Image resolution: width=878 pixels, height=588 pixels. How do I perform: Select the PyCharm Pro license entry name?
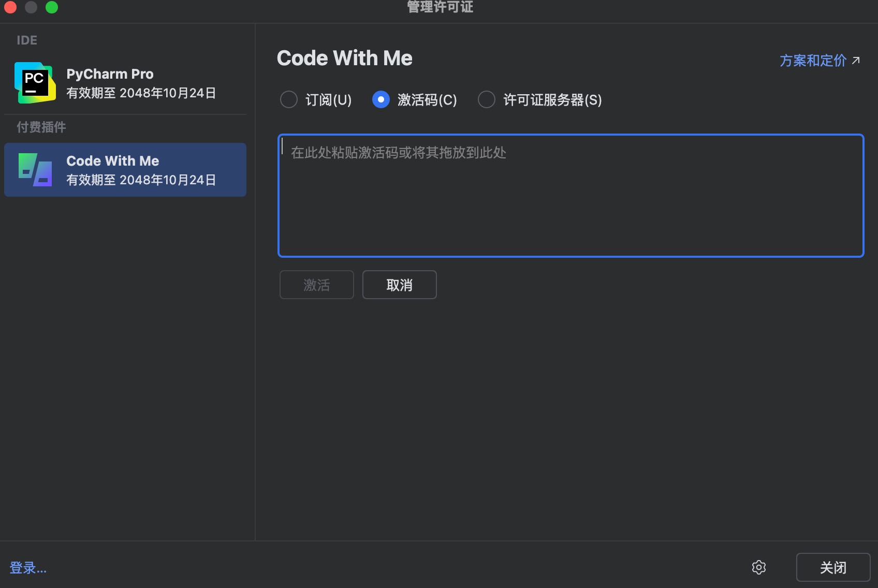[x=110, y=74]
